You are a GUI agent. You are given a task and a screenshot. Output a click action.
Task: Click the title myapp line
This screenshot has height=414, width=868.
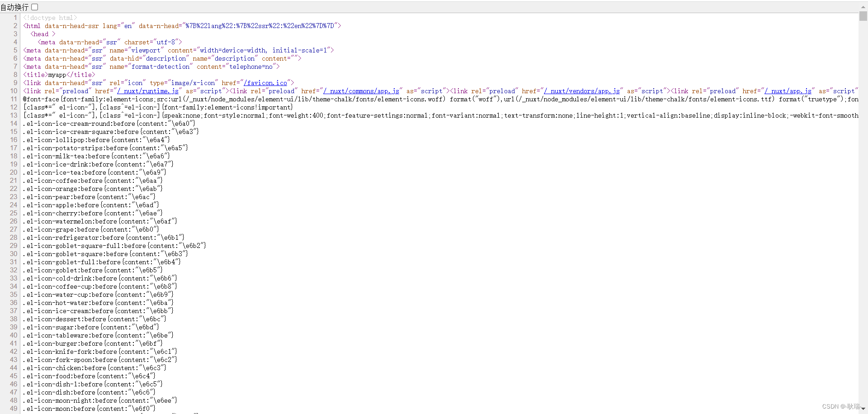(59, 75)
